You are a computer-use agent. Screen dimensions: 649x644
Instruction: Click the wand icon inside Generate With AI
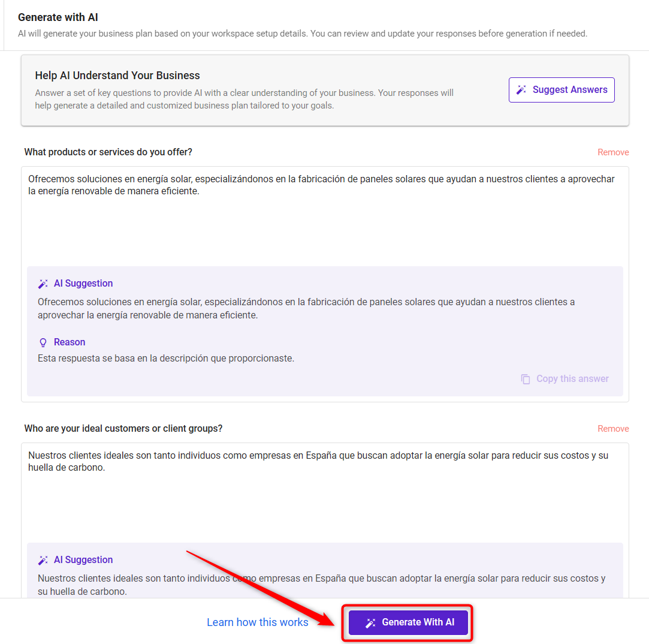(x=370, y=622)
